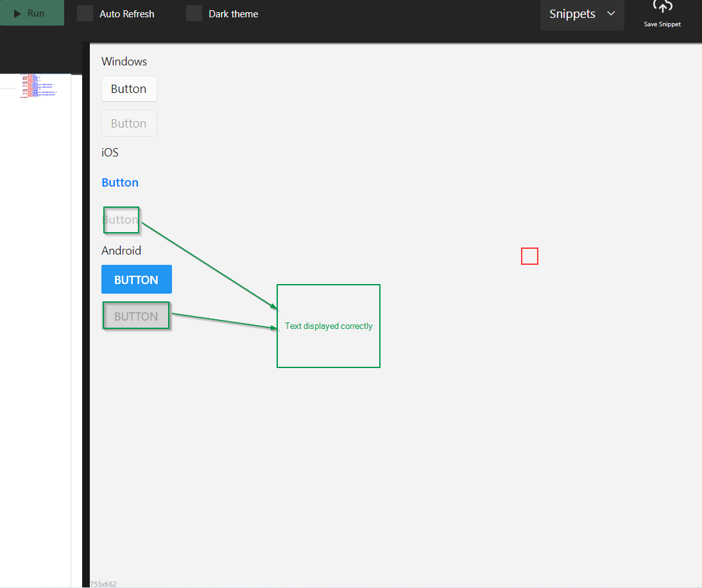This screenshot has width=702, height=588.
Task: Enable the Dark theme checkbox
Action: pos(194,13)
